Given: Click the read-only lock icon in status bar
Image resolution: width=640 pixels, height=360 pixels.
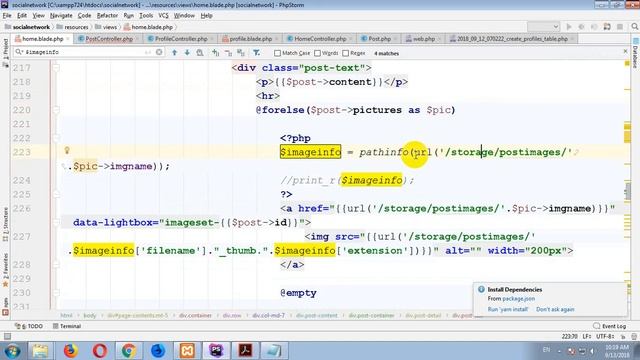Looking at the screenshot, I should (623, 336).
